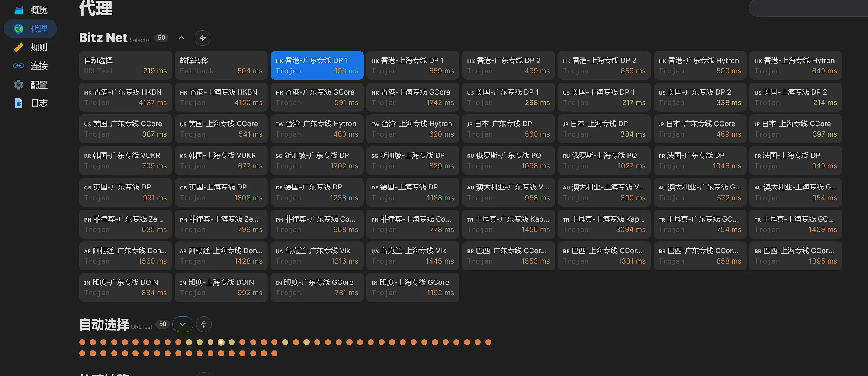The height and width of the screenshot is (376, 868).
Task: Select IN 印度-上海专线 GCore proxy card
Action: [x=412, y=287]
